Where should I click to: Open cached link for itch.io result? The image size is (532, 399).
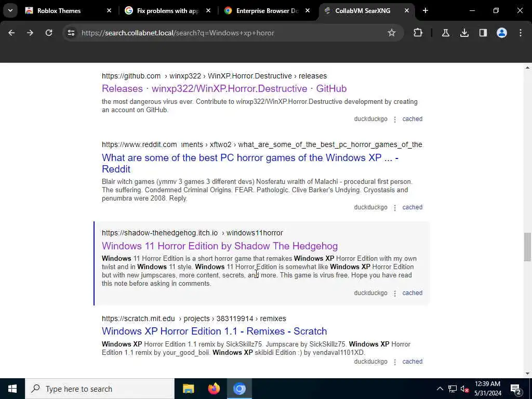[x=412, y=293]
